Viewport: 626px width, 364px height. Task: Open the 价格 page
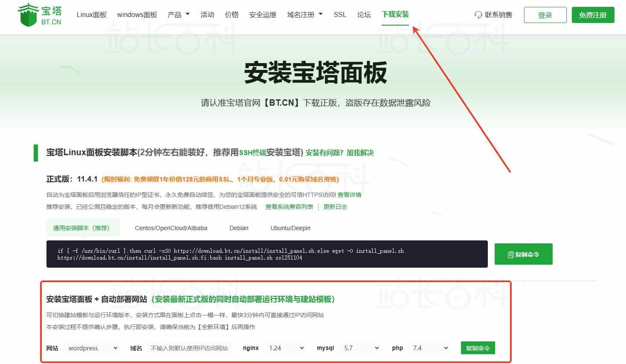(x=232, y=14)
